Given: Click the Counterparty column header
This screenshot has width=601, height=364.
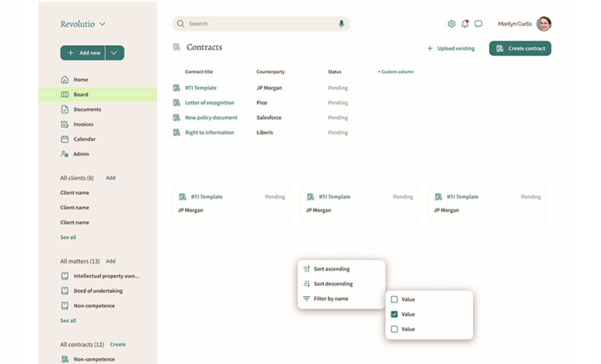Looking at the screenshot, I should (270, 72).
